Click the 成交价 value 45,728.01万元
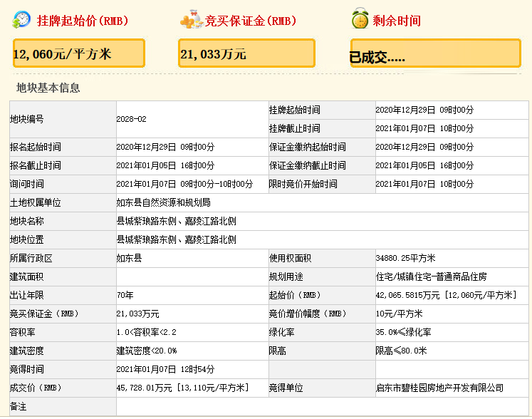Screen dimensions: 532x419 182,388
